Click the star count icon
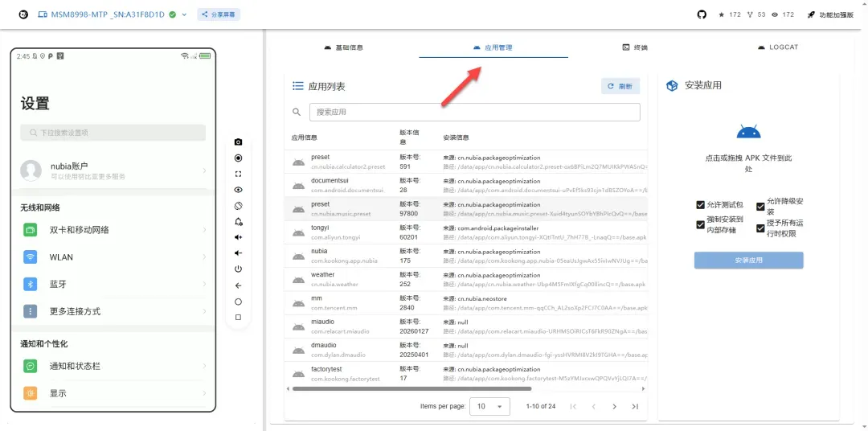The height and width of the screenshot is (431, 868). [721, 15]
